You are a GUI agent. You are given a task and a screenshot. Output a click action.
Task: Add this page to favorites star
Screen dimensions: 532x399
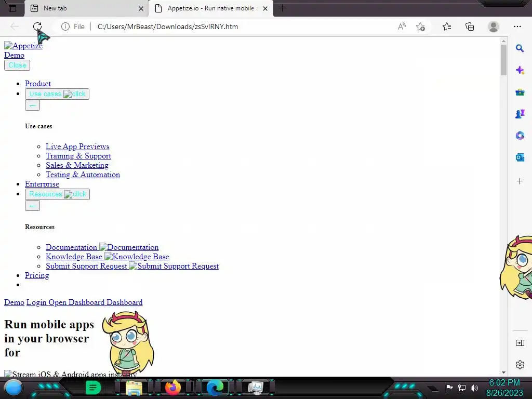pos(421,26)
